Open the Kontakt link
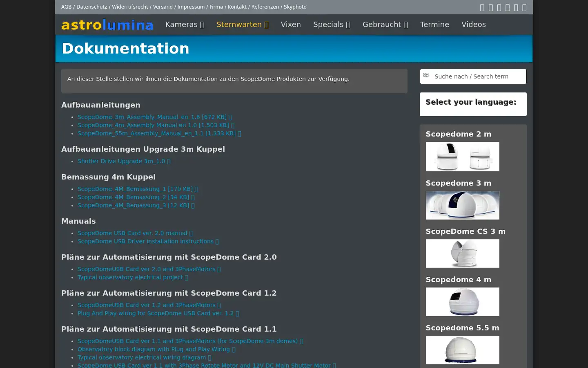Image resolution: width=588 pixels, height=368 pixels. pos(237,7)
